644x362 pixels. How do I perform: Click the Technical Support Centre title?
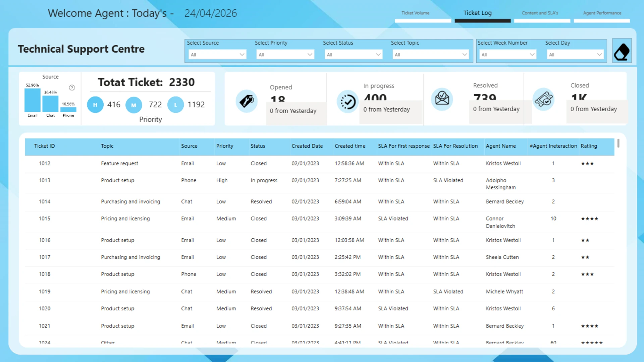(x=81, y=49)
